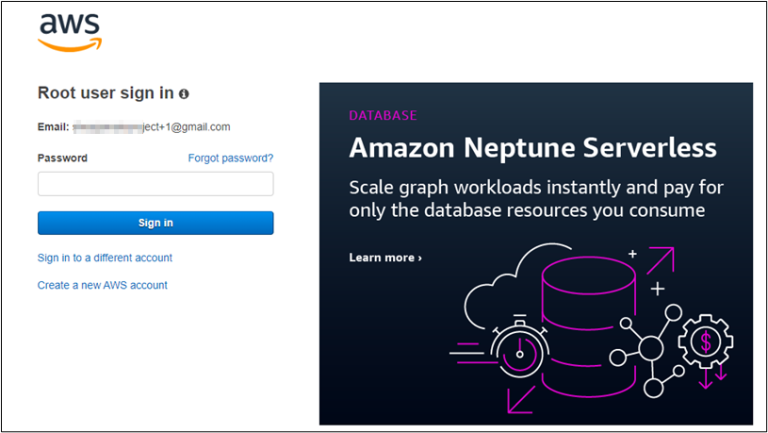768x433 pixels.
Task: Click the Password field label
Action: 62,158
